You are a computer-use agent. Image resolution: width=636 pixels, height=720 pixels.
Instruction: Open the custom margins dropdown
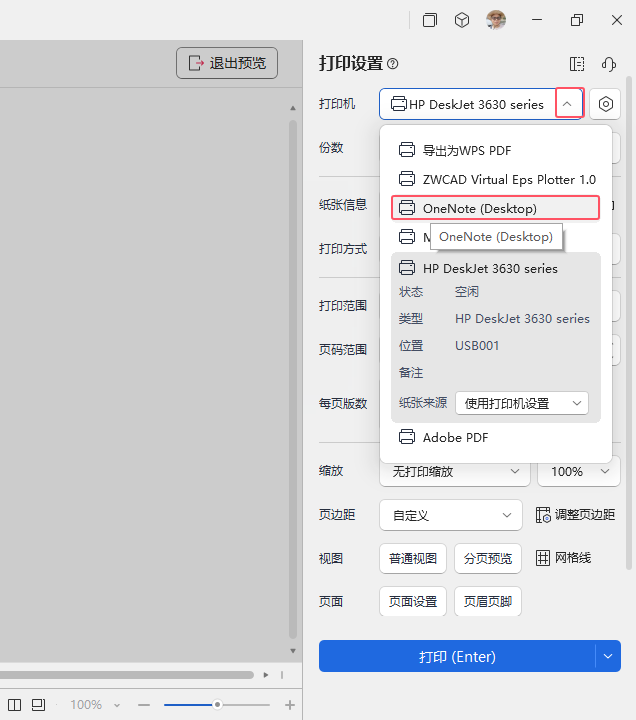click(x=450, y=515)
